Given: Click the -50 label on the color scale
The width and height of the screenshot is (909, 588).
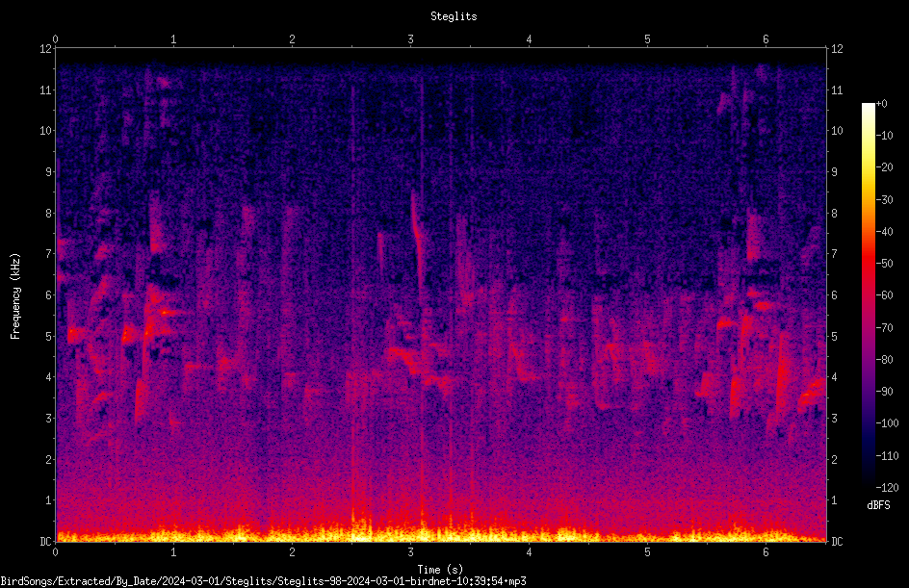Looking at the screenshot, I should pyautogui.click(x=885, y=264).
